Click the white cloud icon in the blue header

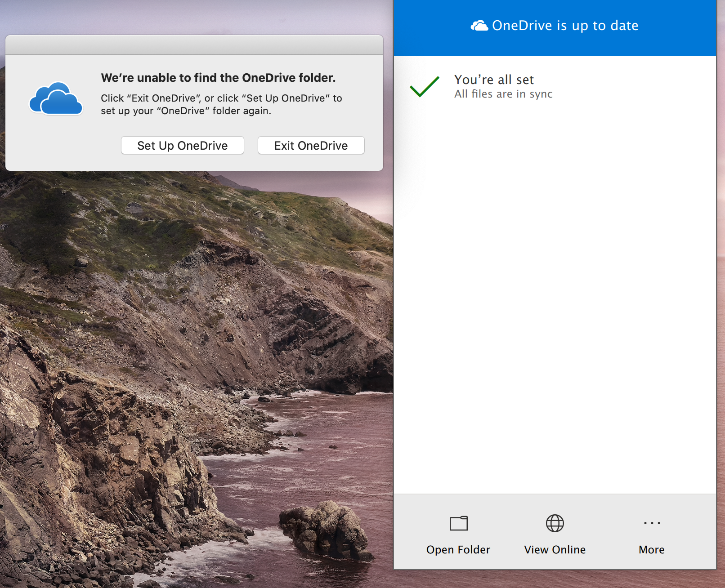click(479, 26)
